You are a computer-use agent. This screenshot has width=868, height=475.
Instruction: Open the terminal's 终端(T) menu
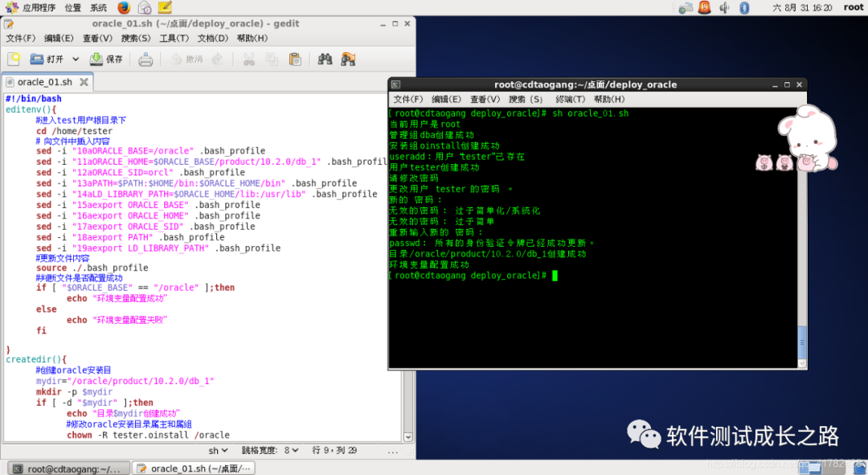570,99
